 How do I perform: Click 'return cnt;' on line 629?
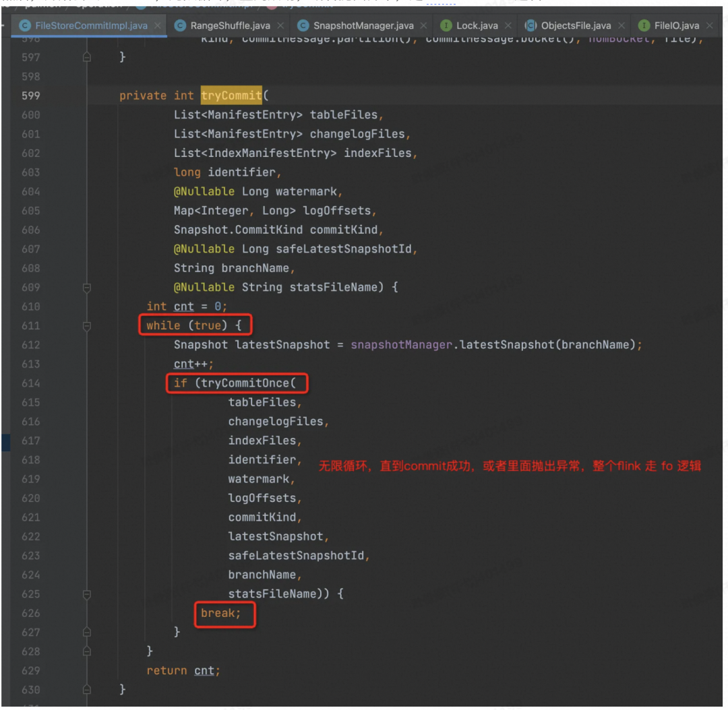pos(183,670)
